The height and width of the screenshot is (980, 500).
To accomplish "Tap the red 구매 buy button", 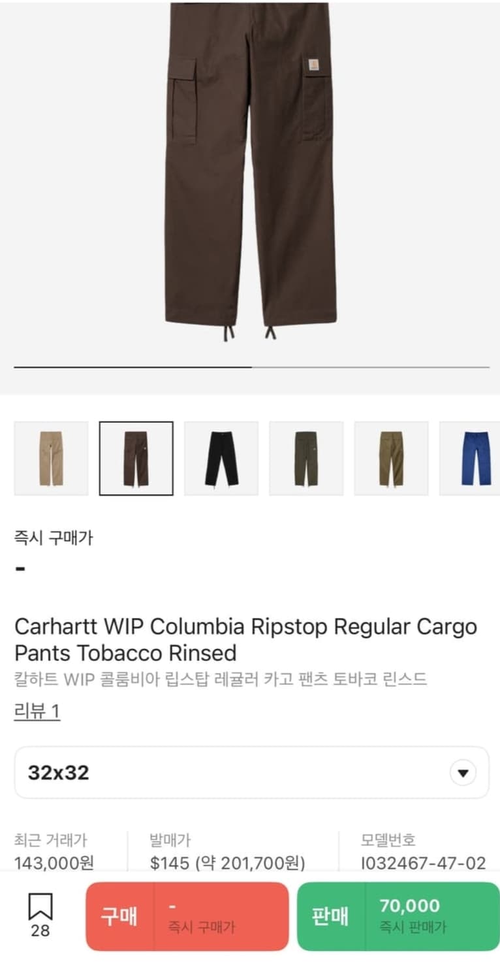I will point(120,916).
